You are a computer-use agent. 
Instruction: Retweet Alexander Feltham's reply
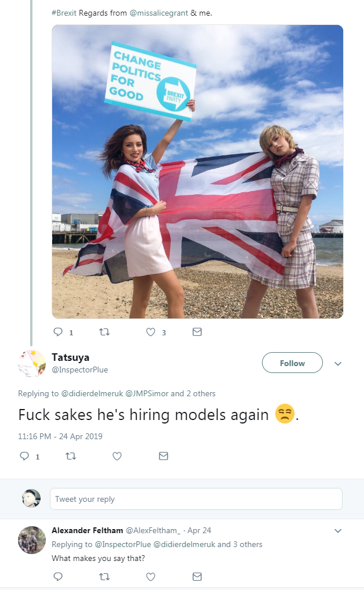[104, 577]
